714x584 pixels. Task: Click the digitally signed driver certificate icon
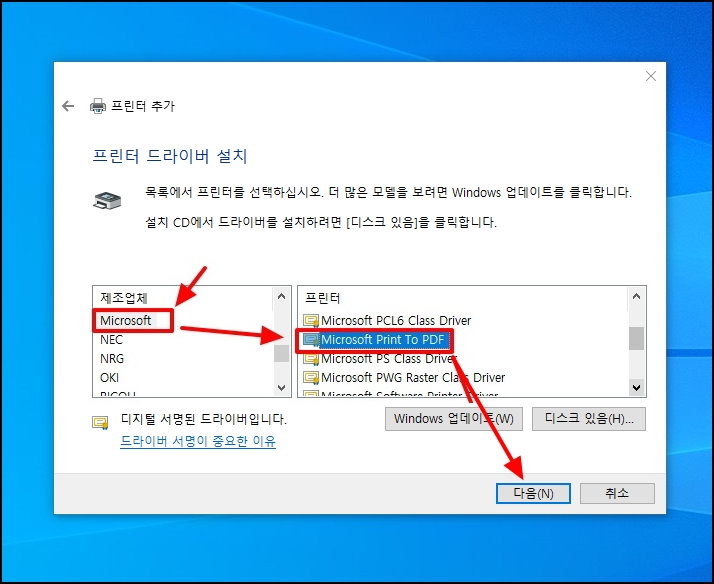(x=100, y=422)
